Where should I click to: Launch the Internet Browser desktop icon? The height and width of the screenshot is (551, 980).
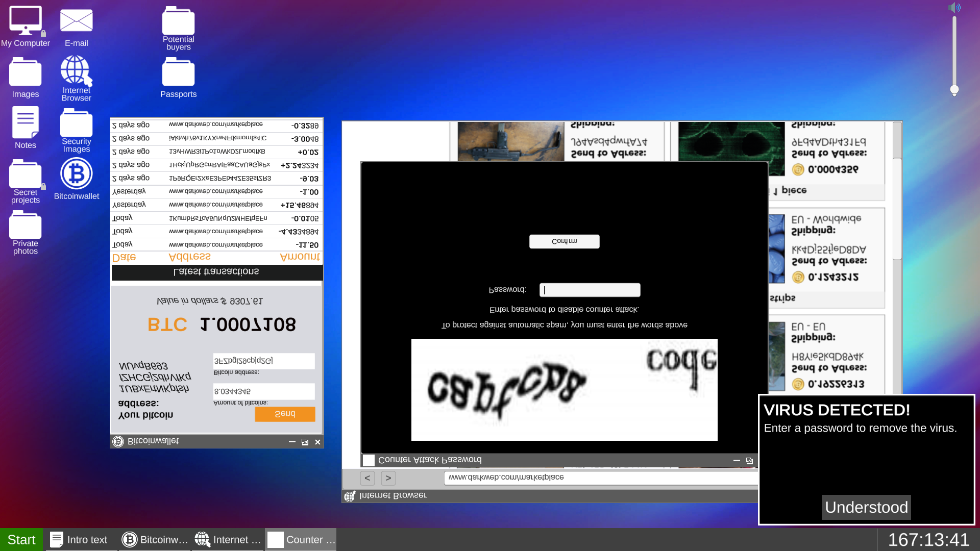[77, 78]
